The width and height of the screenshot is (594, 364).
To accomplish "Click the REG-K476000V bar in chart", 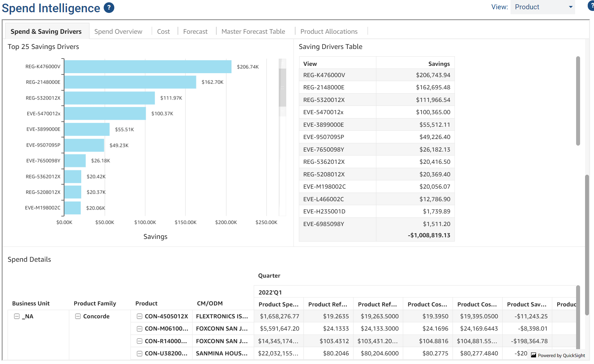I will pyautogui.click(x=148, y=67).
